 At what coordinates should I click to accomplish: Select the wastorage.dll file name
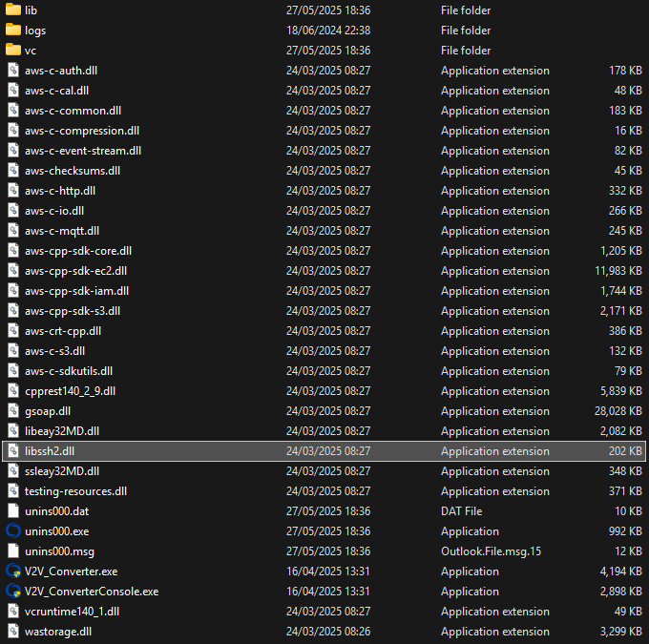click(x=58, y=632)
